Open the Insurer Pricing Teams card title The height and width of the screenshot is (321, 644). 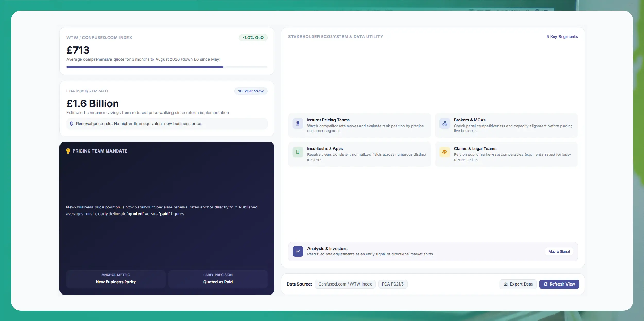[x=328, y=120]
